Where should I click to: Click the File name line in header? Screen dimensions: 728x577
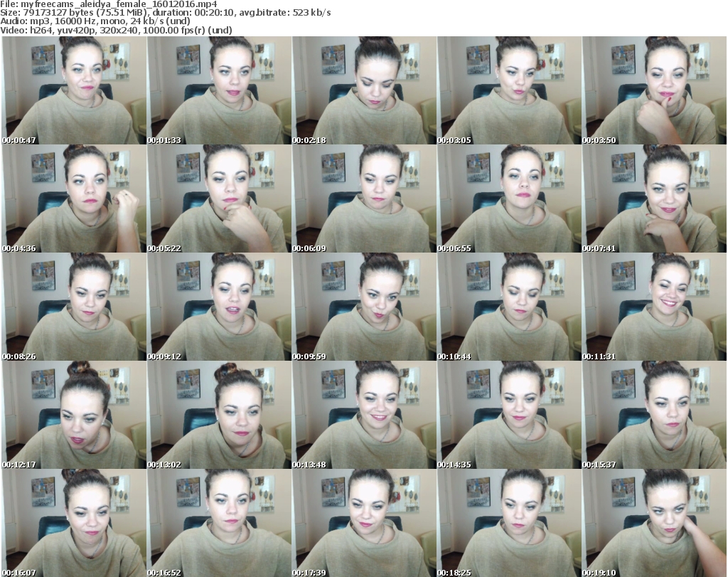point(109,4)
